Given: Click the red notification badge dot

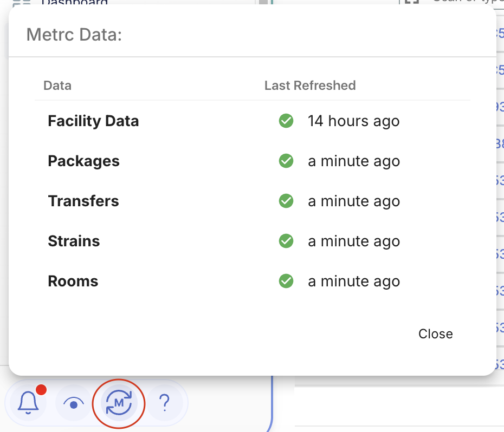Looking at the screenshot, I should tap(41, 390).
